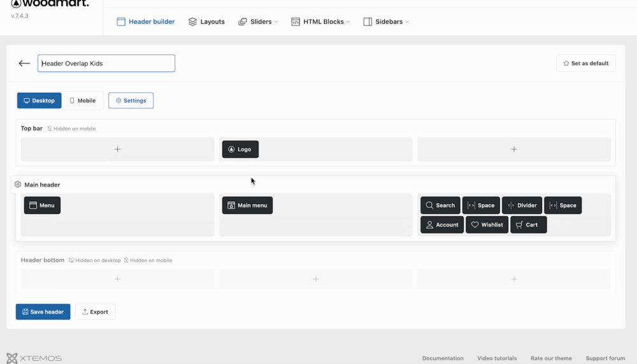
Task: Expand the HTML Blocks dropdown
Action: pos(320,22)
